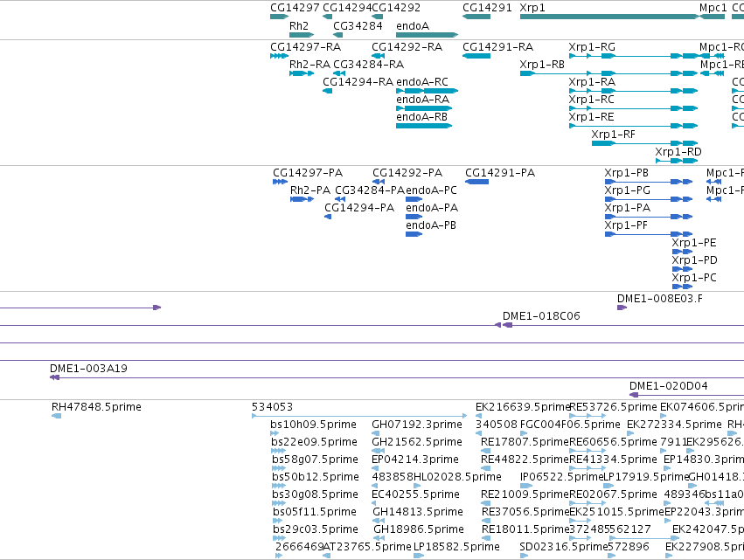Click the Xrp1 gene label
The image size is (744, 560).
[532, 8]
